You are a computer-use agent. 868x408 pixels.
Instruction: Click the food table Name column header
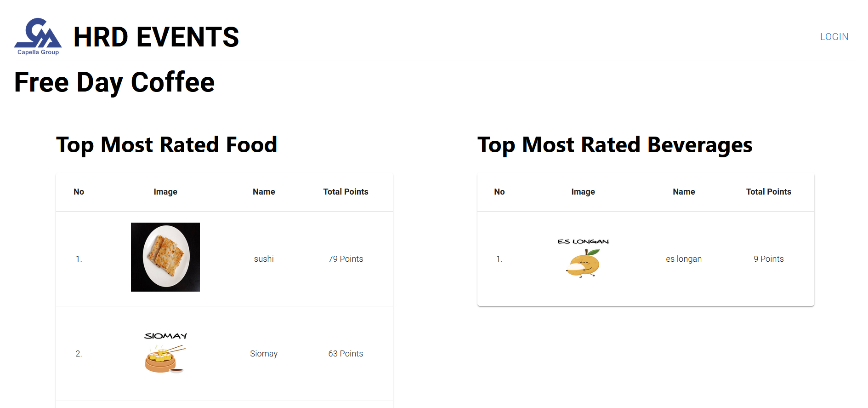264,192
